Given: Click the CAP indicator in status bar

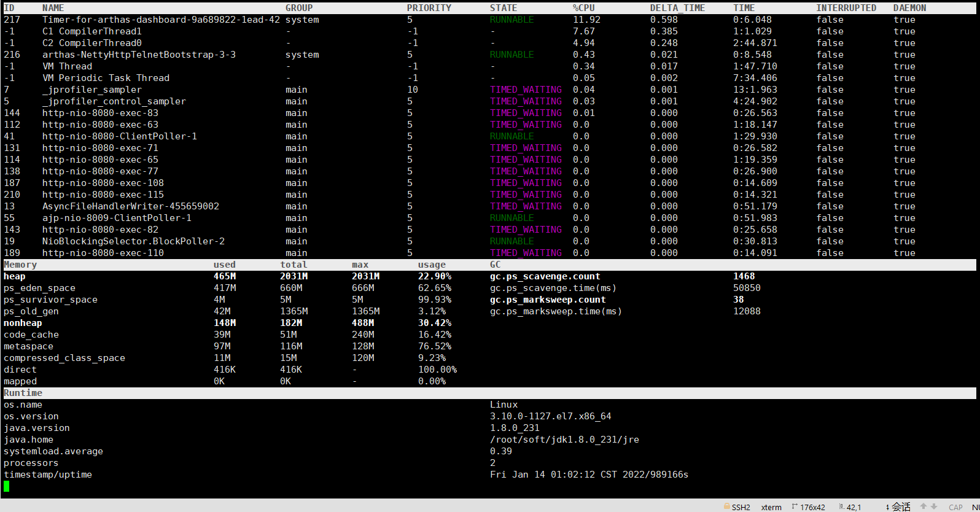Looking at the screenshot, I should click(x=955, y=507).
